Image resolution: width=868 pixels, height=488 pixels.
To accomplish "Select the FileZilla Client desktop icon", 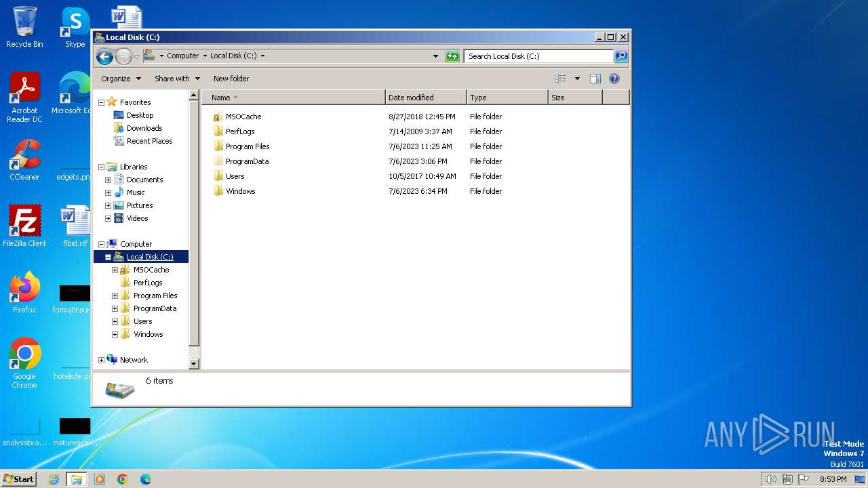I will point(24,226).
